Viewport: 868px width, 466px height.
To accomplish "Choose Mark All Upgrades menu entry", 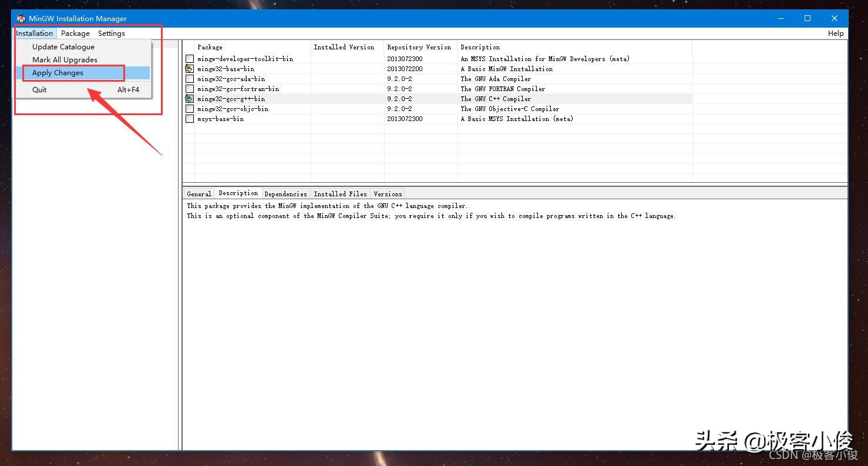I will point(83,60).
